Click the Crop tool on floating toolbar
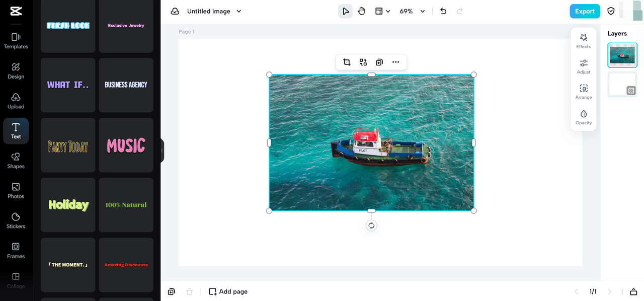Image resolution: width=644 pixels, height=301 pixels. click(x=347, y=62)
